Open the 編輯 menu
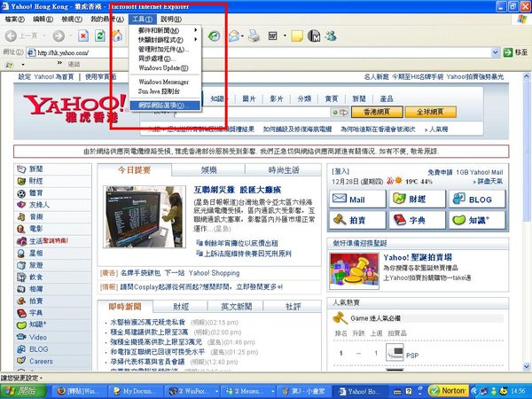This screenshot has height=399, width=532. [43, 20]
